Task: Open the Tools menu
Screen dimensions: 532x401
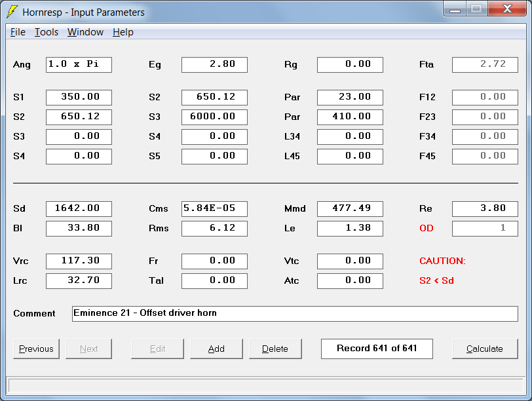Action: point(47,32)
